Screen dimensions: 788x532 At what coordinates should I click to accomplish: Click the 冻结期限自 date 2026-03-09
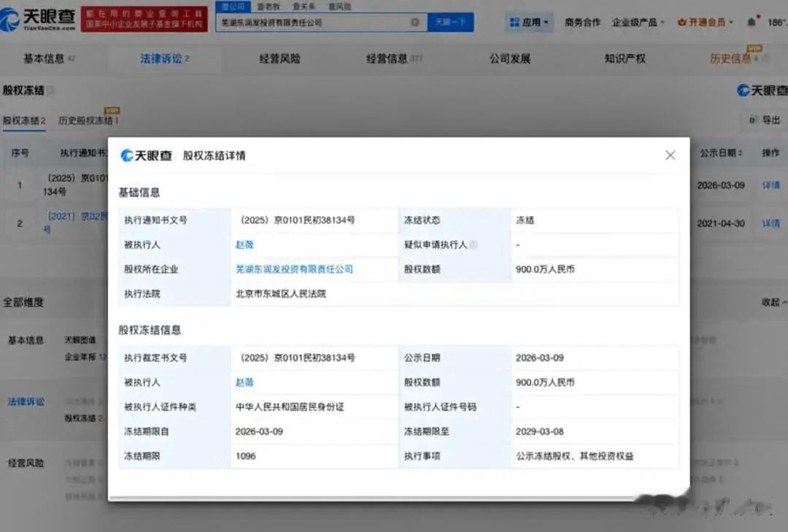(x=259, y=432)
